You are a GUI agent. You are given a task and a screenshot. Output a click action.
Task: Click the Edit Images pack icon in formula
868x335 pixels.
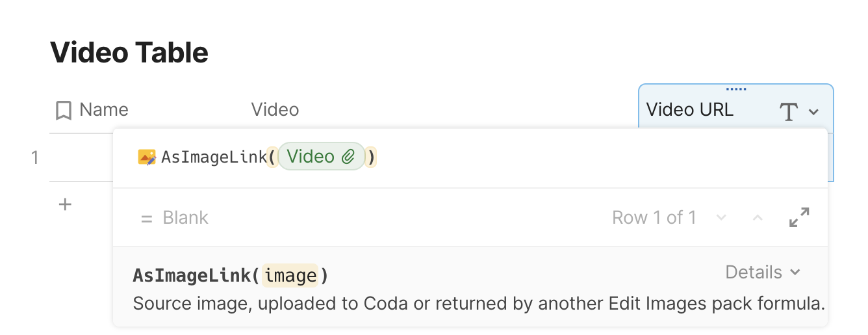point(147,157)
